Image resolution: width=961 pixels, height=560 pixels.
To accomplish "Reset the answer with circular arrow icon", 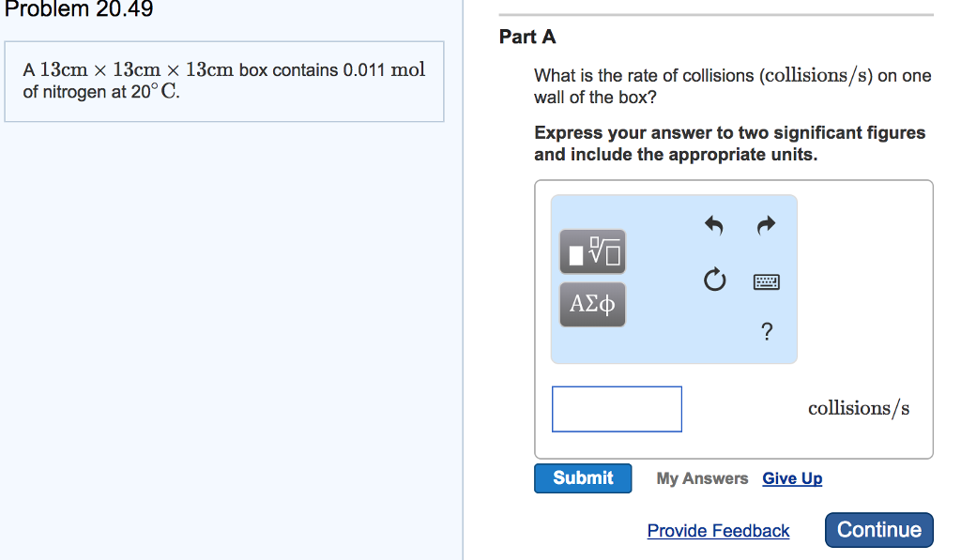I will 714,280.
